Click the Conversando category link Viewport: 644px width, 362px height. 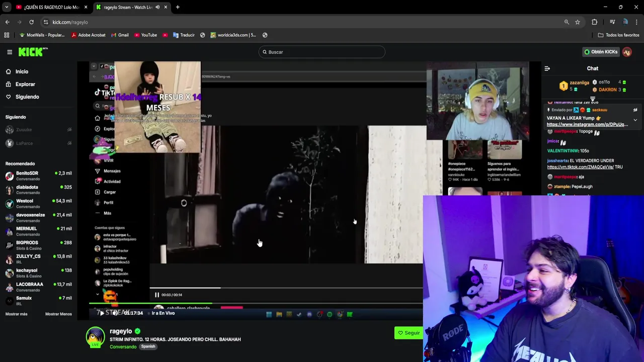(x=123, y=347)
